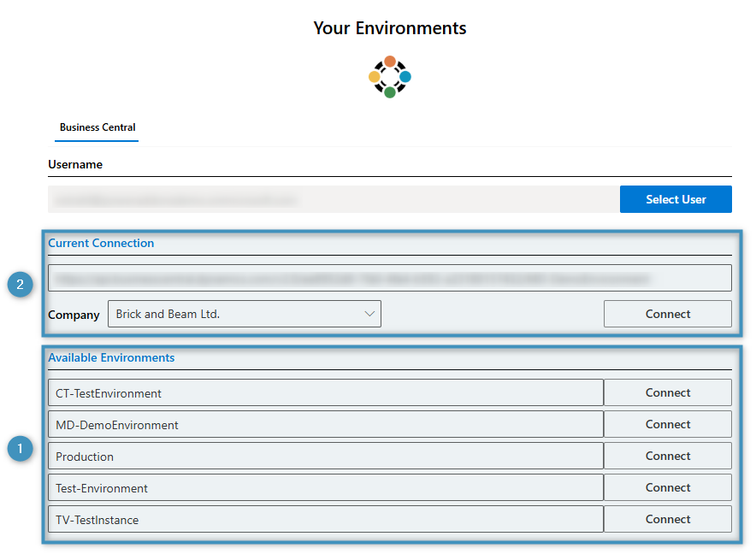Click the colorful circle logo icon
Viewport: 756px width, 554px height.
[x=390, y=77]
